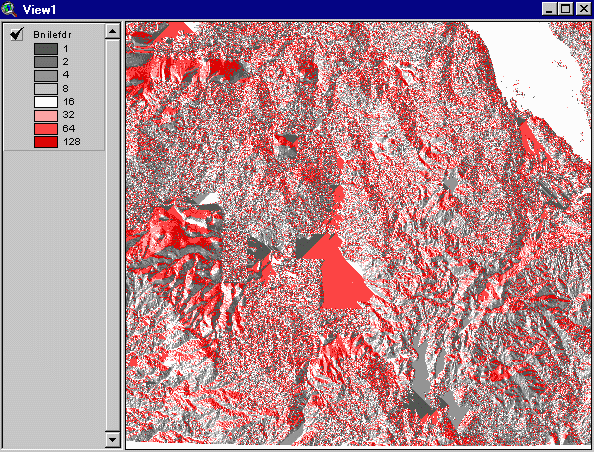Click the legend scrollbar track
Screen dimensions: 594x452
click(x=113, y=235)
